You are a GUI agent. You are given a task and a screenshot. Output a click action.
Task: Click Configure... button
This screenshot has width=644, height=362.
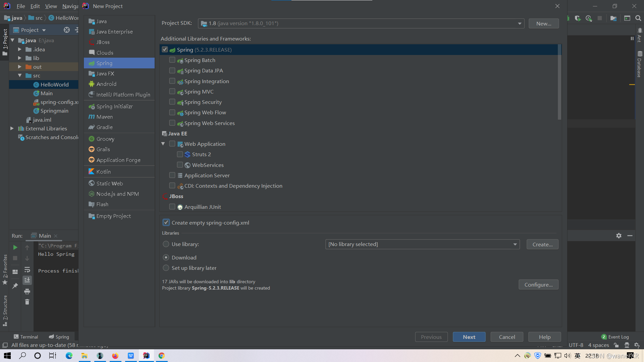pos(538,285)
